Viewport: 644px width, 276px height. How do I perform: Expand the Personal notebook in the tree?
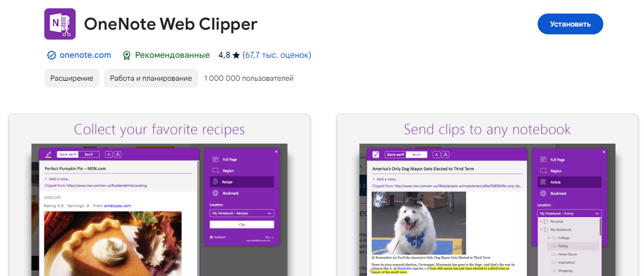pyautogui.click(x=541, y=221)
